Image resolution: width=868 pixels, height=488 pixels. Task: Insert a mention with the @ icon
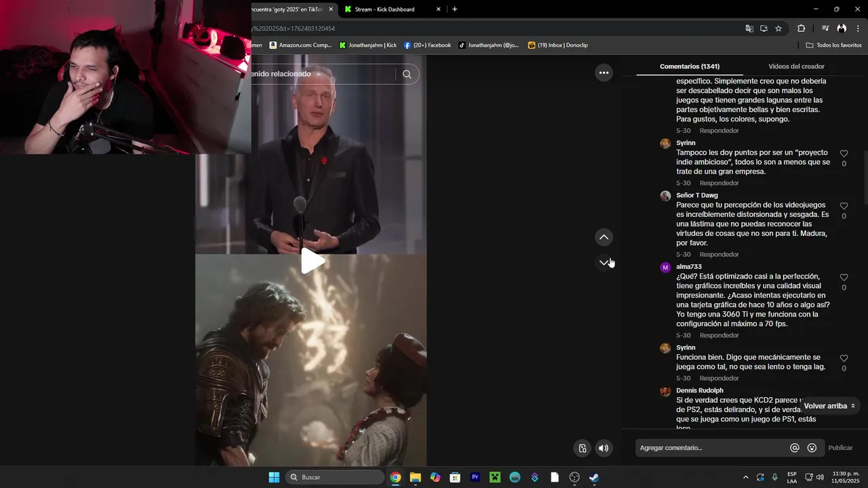click(795, 448)
